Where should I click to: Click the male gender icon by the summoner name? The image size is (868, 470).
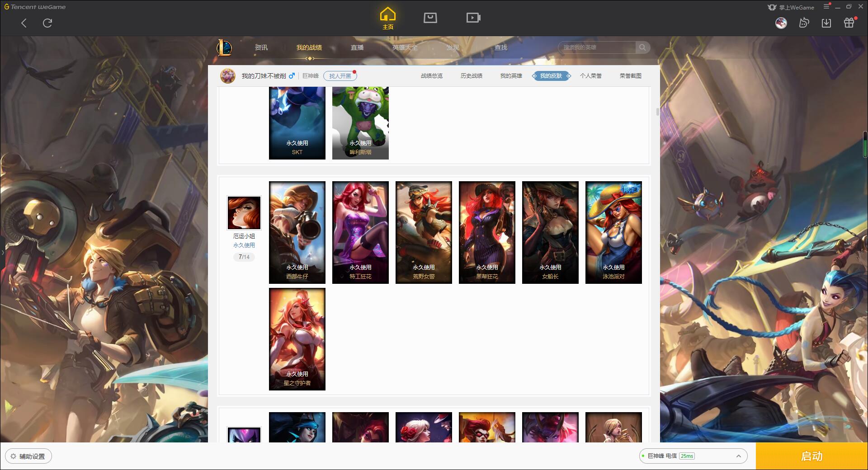(292, 76)
